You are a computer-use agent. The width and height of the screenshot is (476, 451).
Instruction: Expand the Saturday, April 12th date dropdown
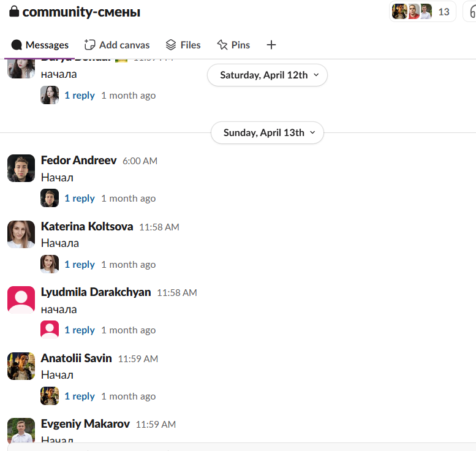pyautogui.click(x=267, y=75)
